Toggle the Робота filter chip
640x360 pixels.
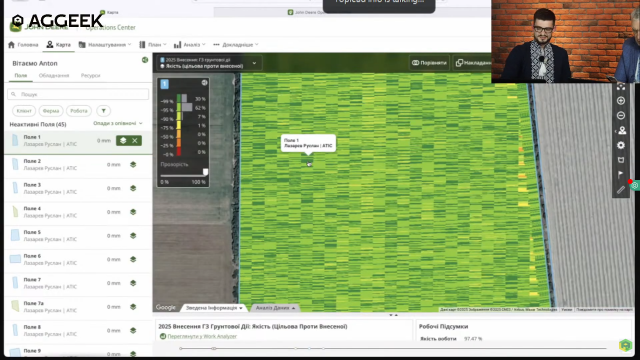[x=79, y=111]
